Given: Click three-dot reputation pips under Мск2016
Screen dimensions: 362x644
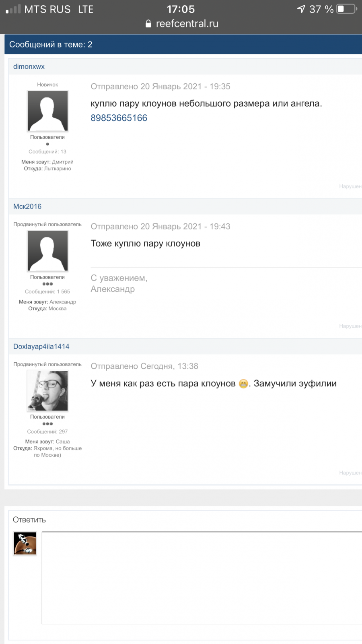Looking at the screenshot, I should [47, 284].
